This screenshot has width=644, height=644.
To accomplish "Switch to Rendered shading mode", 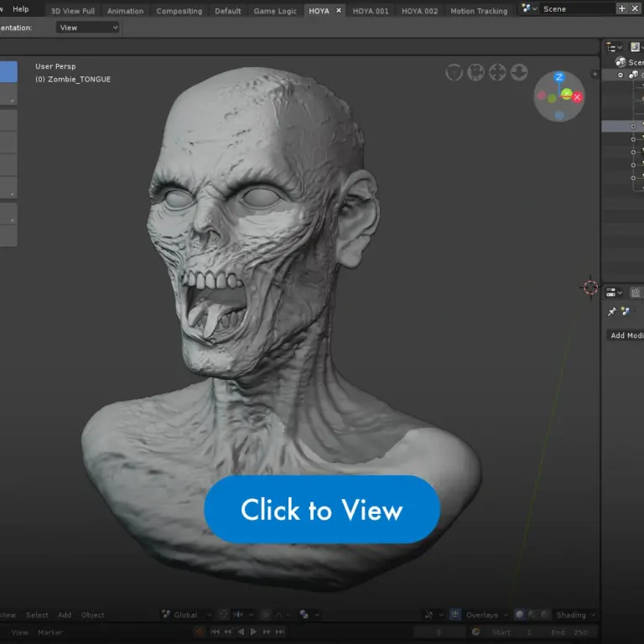I will (x=545, y=615).
